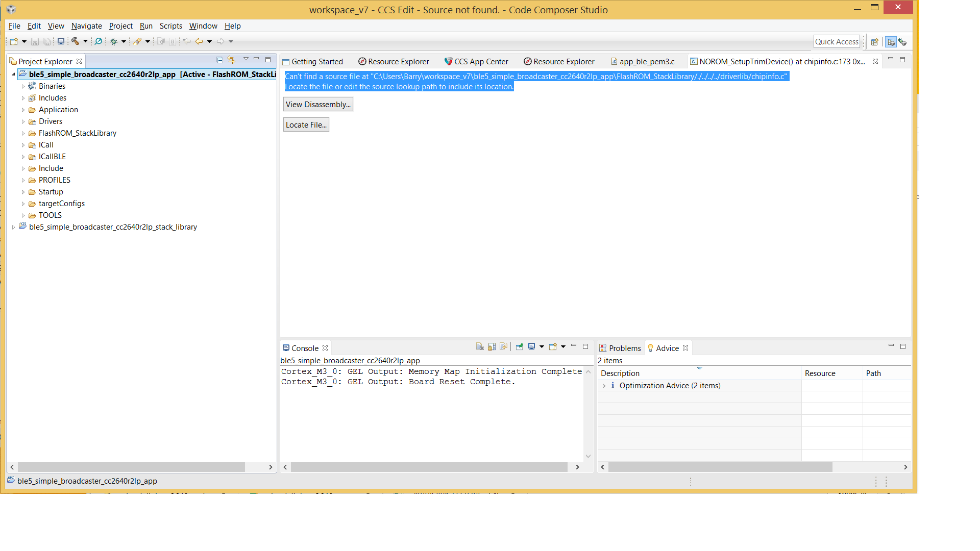Switch to the app_ble_pem3.c tab
Viewport: 980px width, 551px height.
point(646,62)
